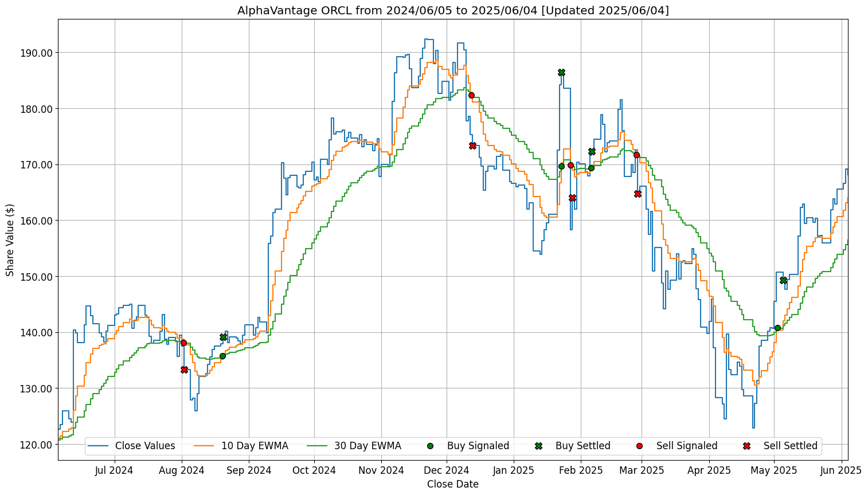Image resolution: width=868 pixels, height=495 pixels.
Task: Click the Sell Signaled red dot in legend
Action: [x=639, y=446]
